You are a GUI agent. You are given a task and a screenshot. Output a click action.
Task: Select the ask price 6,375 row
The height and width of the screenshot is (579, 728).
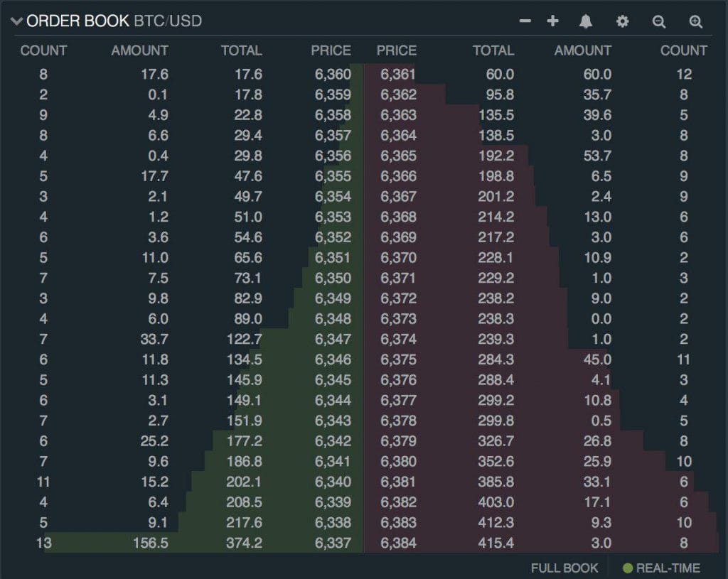tap(398, 359)
